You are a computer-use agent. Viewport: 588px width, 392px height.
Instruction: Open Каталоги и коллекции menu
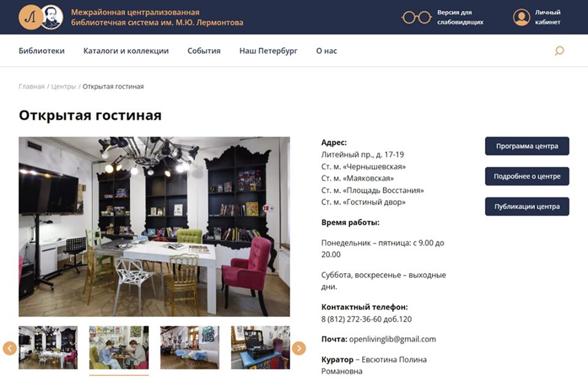tap(126, 51)
